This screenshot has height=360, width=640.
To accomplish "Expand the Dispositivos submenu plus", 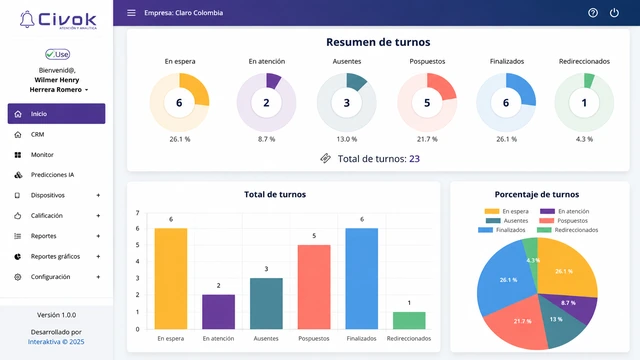I will 98,195.
